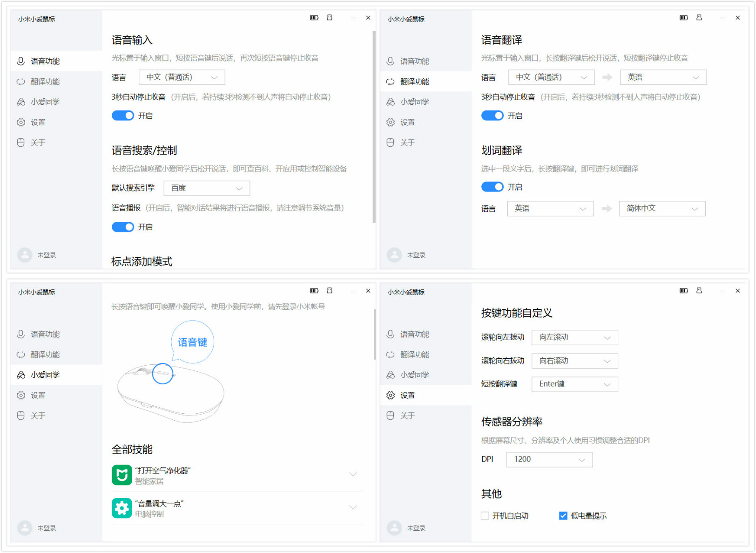
Task: Click scrollbar in bottom-left window
Action: click(x=375, y=335)
